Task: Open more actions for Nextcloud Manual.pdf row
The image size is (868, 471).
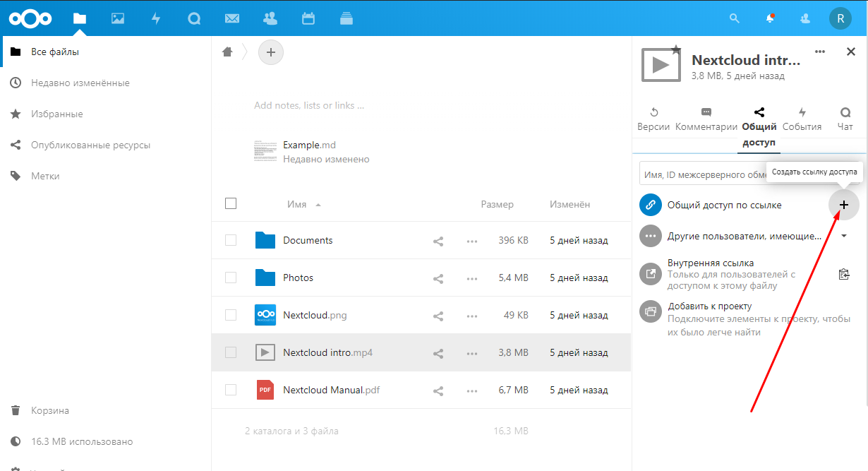Action: tap(472, 390)
